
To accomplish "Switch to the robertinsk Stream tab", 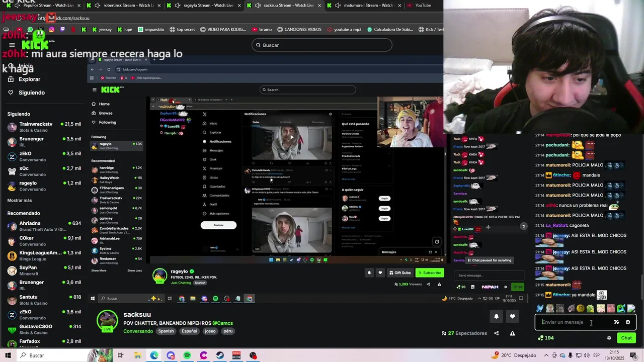I will tap(123, 6).
